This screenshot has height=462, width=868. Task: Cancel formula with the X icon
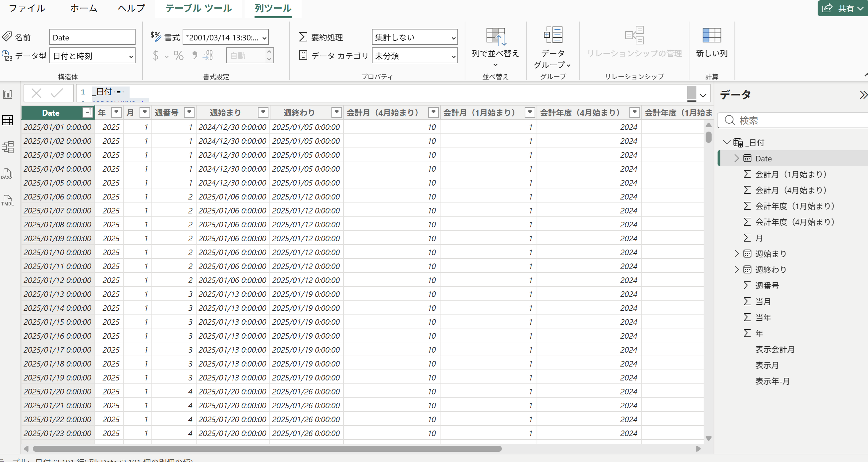(x=36, y=93)
